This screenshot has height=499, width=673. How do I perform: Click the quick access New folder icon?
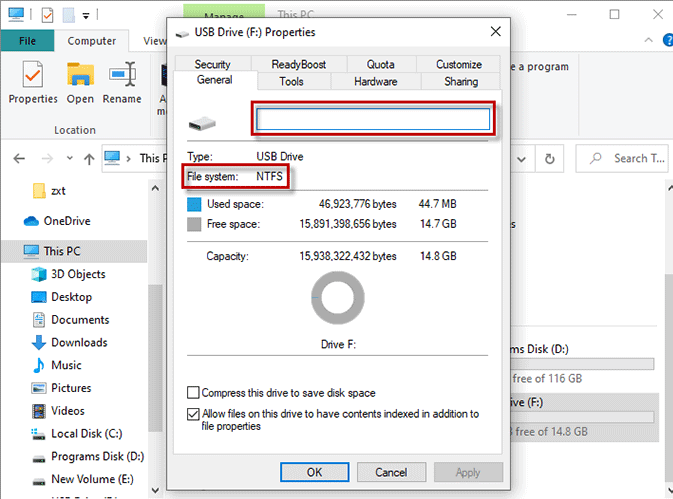[x=69, y=15]
